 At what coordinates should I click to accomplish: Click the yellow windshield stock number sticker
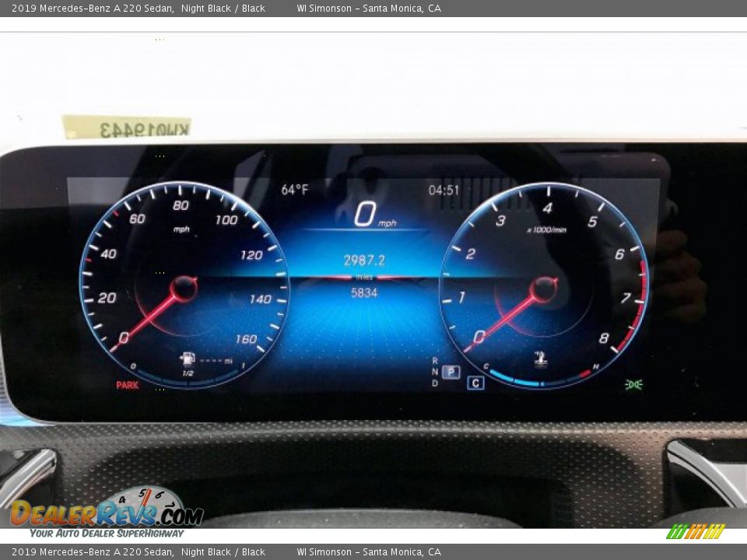coord(126,127)
